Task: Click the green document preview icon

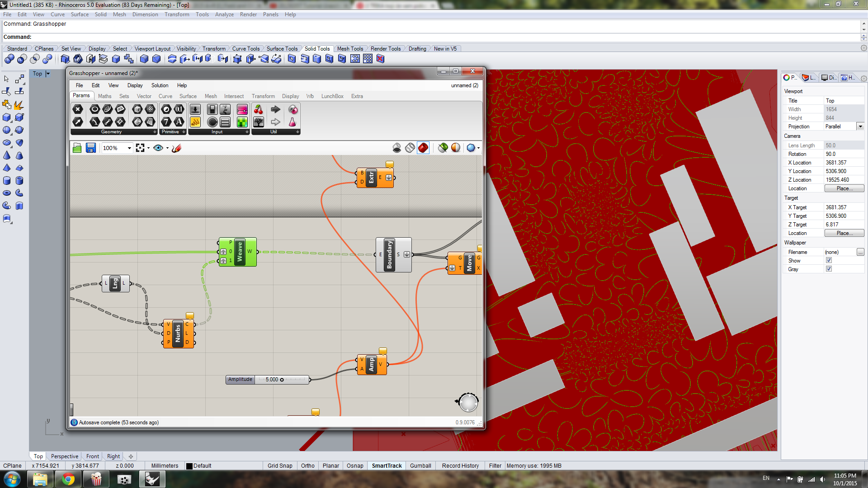Action: pos(443,148)
